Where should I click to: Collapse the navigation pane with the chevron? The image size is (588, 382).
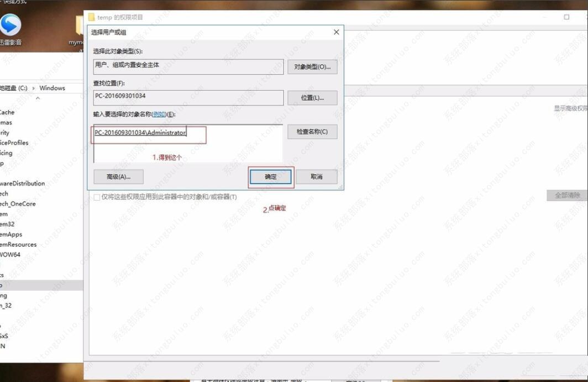point(38,98)
